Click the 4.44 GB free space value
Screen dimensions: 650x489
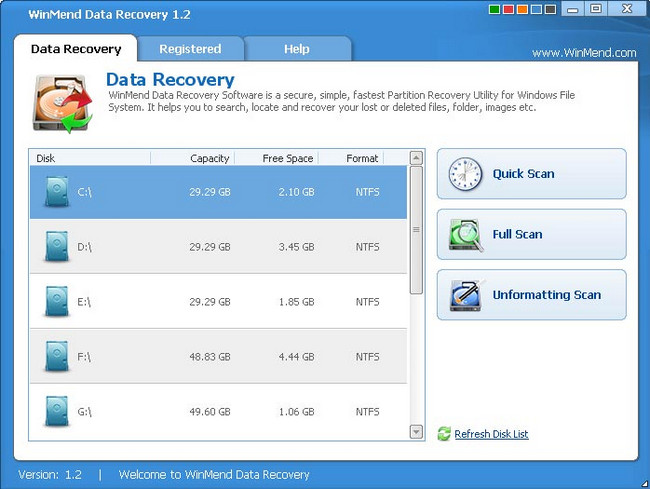tap(296, 357)
